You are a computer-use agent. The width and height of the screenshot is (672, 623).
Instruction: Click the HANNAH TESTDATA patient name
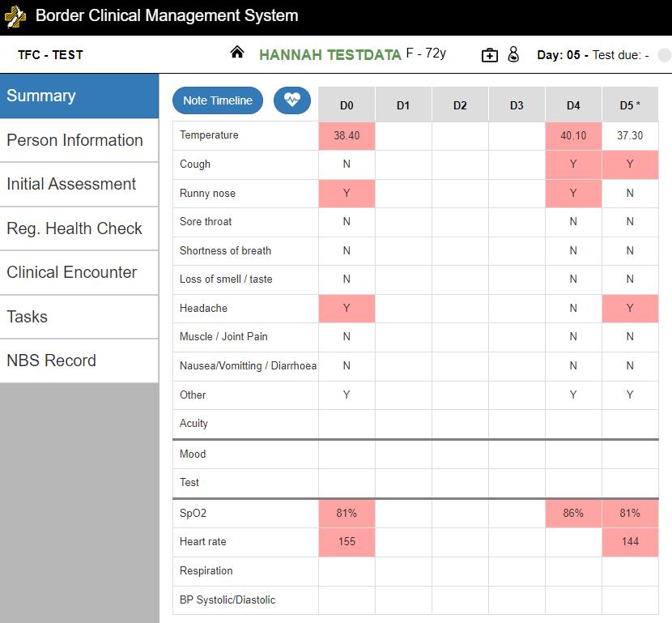330,55
